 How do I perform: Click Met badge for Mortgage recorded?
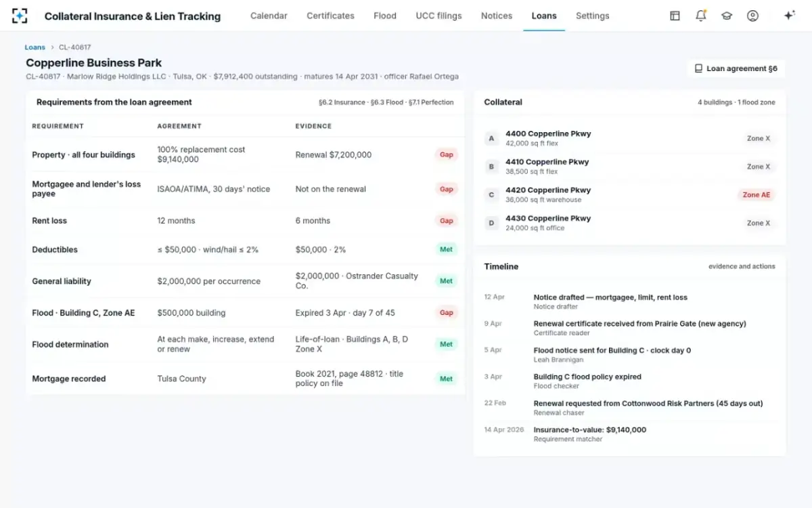[x=447, y=379]
